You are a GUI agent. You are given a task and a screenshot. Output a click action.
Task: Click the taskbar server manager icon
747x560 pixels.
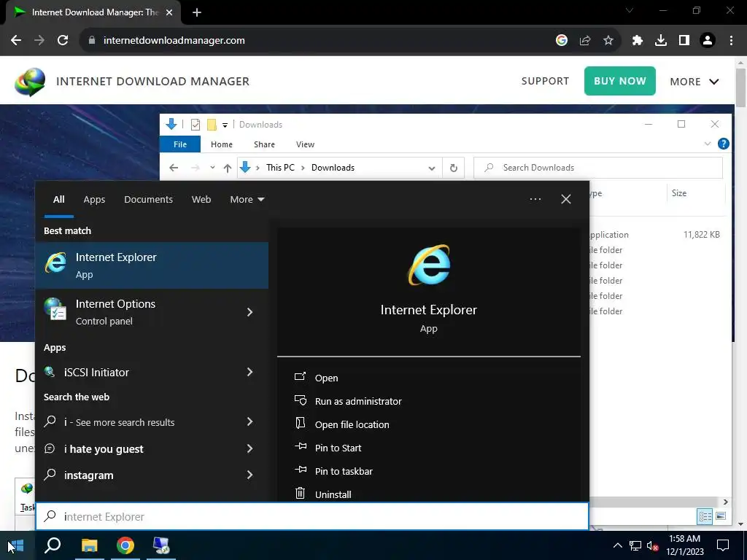(161, 545)
